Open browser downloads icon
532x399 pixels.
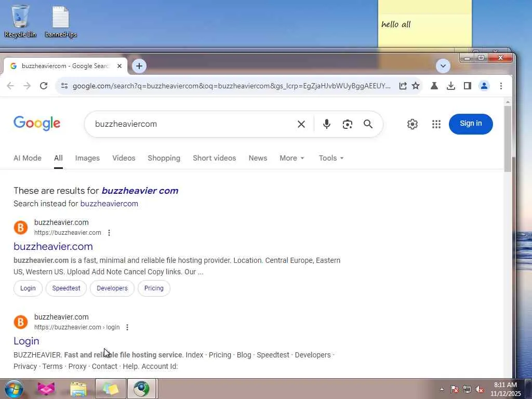pos(450,86)
